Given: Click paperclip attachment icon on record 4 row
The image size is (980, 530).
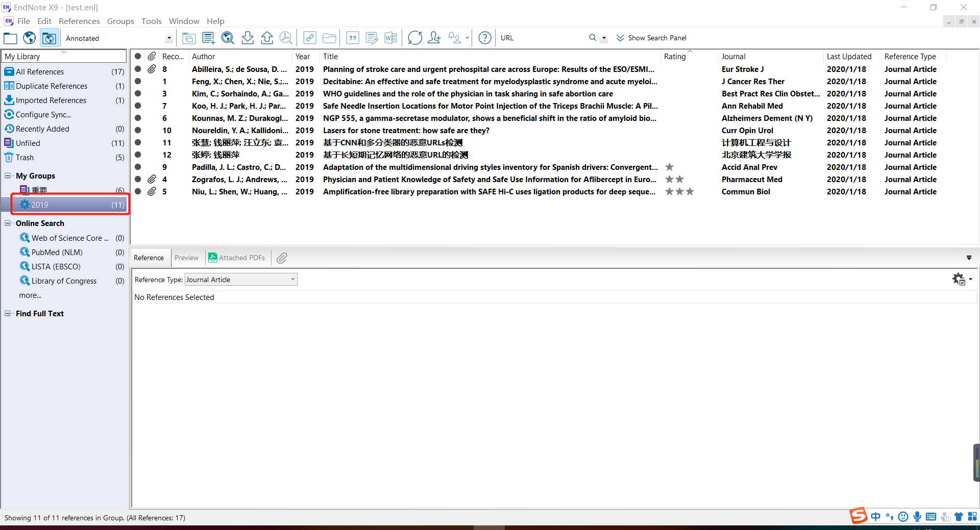Looking at the screenshot, I should click(x=152, y=179).
